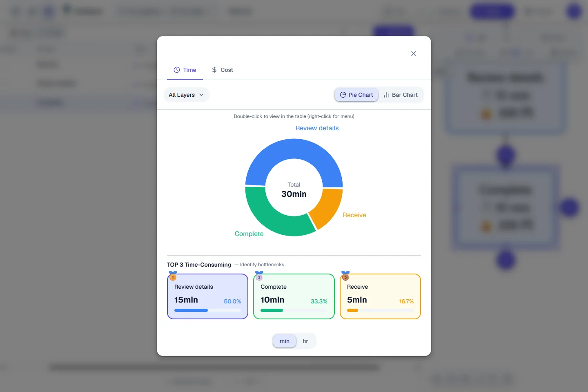The image size is (588, 392).
Task: Click the green Complete chart label
Action: pyautogui.click(x=249, y=234)
